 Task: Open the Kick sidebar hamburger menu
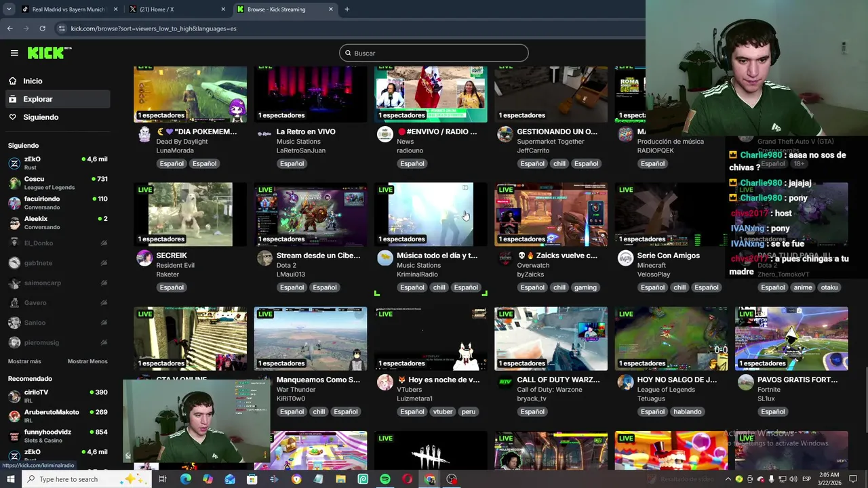(x=14, y=53)
